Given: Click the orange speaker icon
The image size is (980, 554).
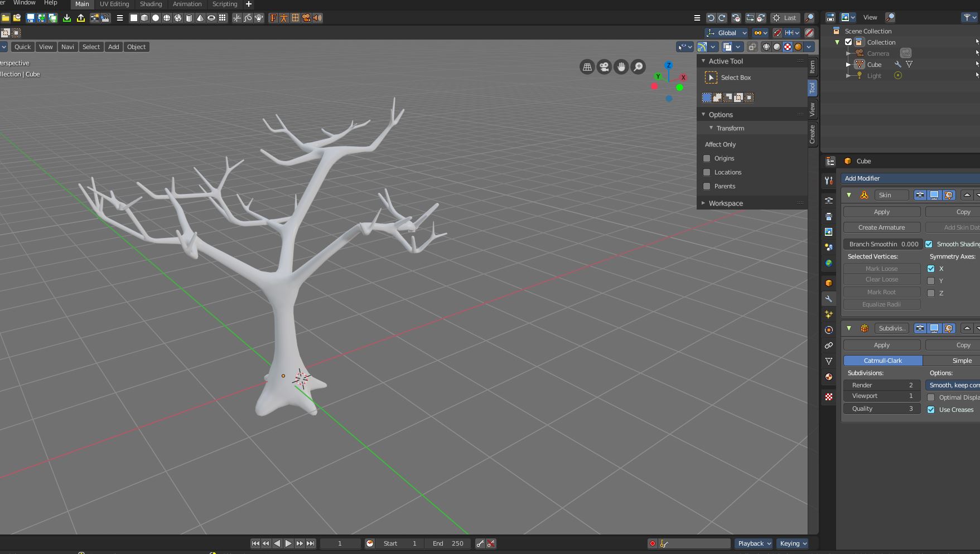Looking at the screenshot, I should point(317,18).
